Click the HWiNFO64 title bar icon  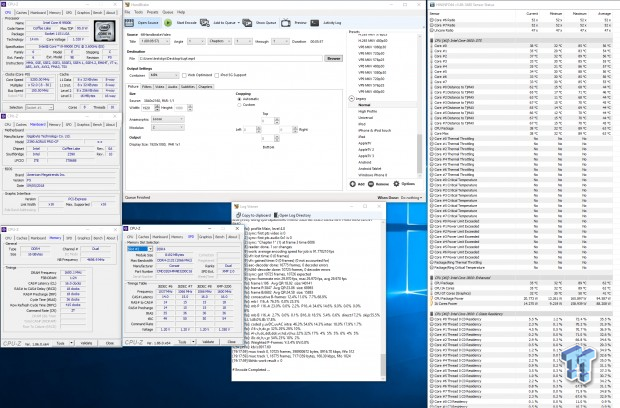tap(433, 5)
